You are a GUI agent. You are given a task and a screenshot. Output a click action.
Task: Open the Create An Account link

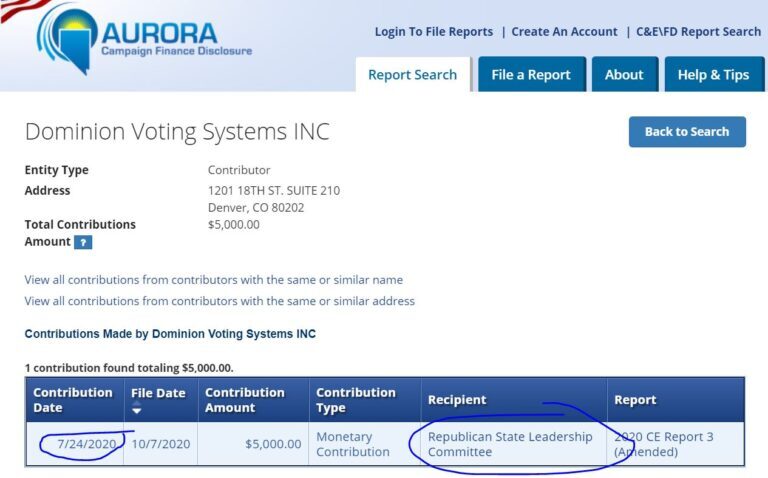[x=564, y=32]
